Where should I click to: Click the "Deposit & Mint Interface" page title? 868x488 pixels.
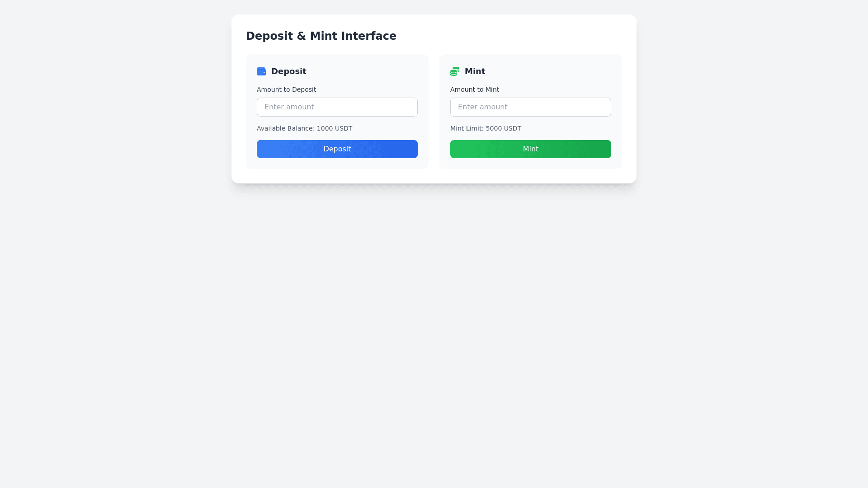[321, 36]
